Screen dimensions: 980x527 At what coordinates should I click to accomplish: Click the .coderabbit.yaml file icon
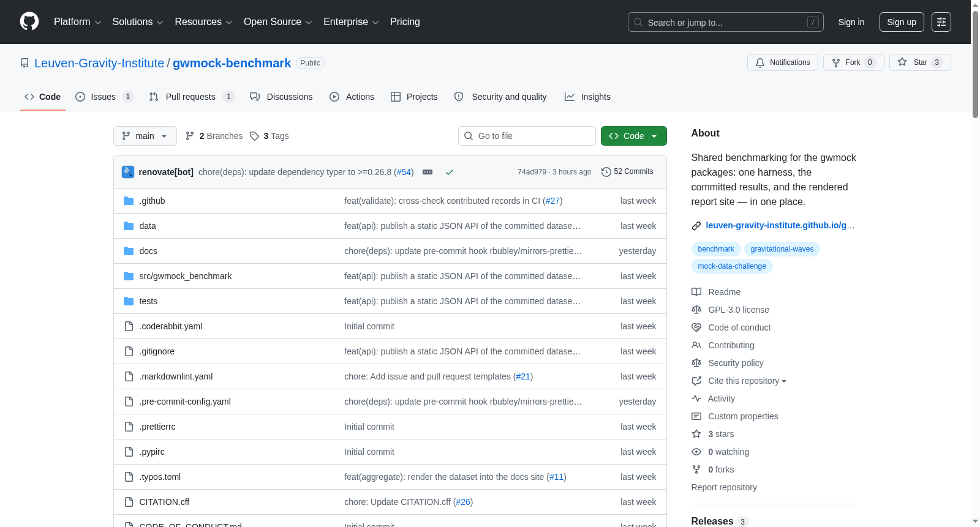(129, 326)
